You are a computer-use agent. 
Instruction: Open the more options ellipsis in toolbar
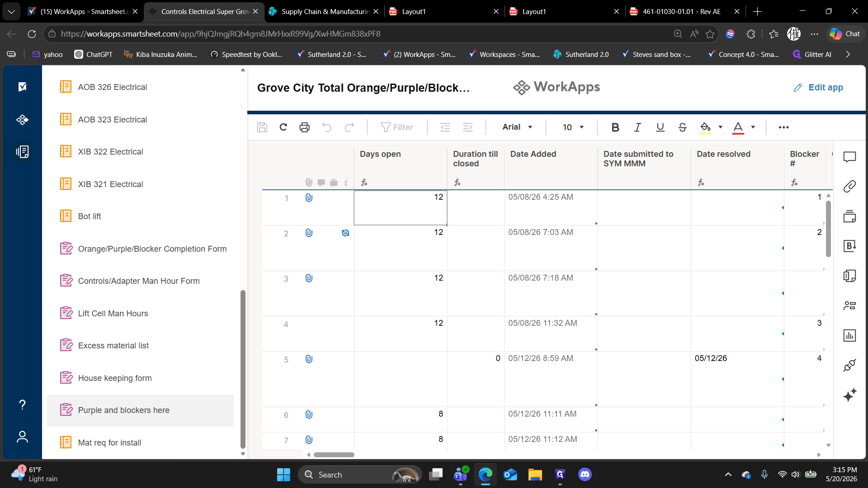(783, 127)
